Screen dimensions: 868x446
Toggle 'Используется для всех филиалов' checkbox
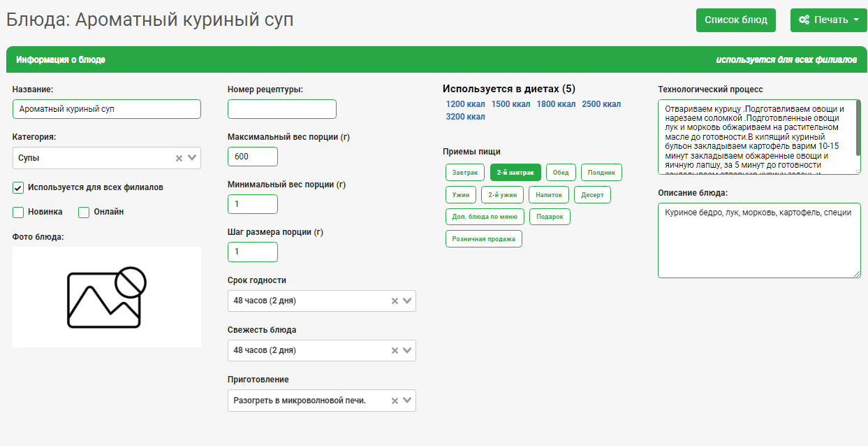18,188
